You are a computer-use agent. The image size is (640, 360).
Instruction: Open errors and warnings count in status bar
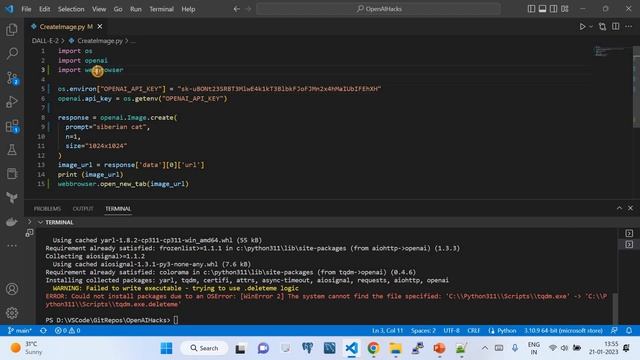pyautogui.click(x=68, y=331)
